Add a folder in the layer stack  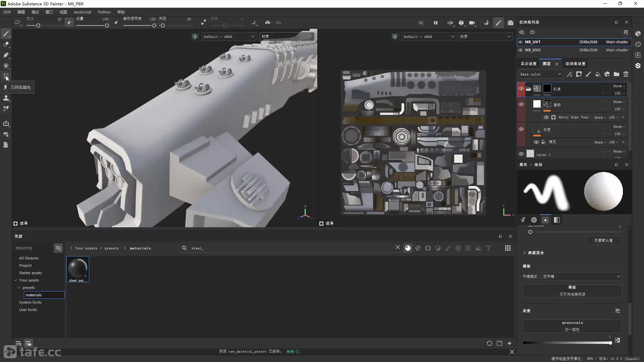click(616, 74)
